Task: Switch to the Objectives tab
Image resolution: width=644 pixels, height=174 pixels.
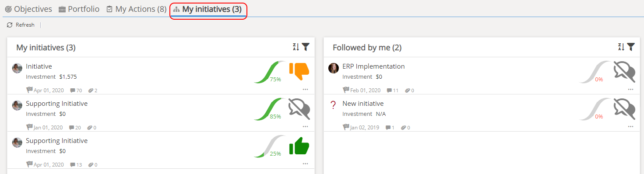Action: [x=28, y=9]
